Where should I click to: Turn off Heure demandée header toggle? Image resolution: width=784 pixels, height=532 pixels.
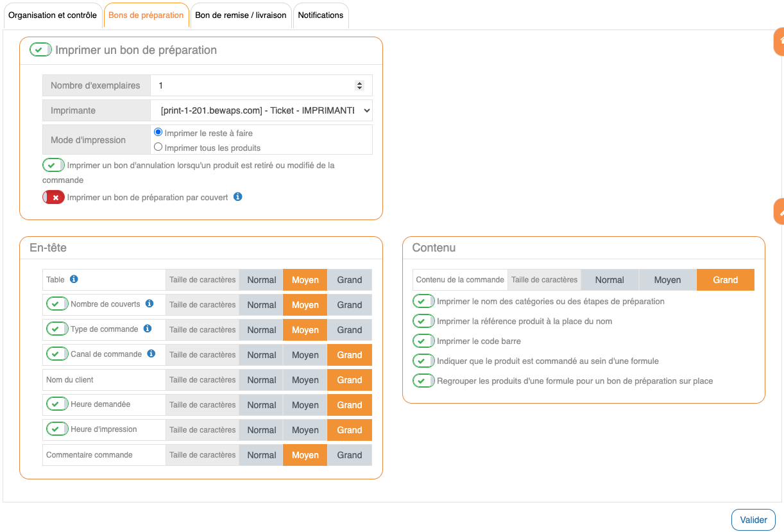click(57, 404)
